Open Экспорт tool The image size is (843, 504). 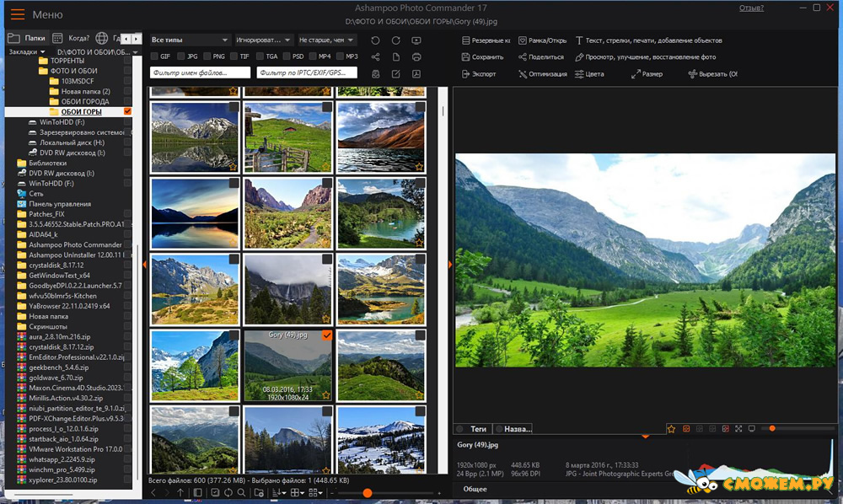click(479, 74)
